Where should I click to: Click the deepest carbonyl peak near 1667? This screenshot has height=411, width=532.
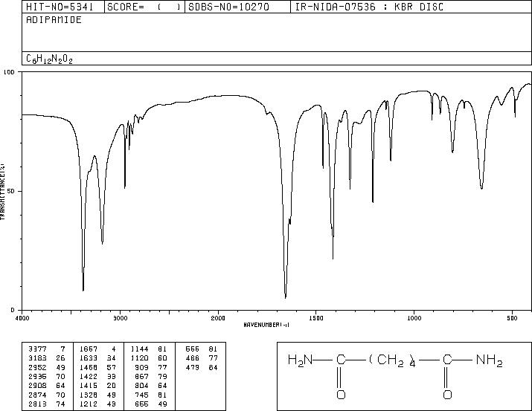(286, 297)
